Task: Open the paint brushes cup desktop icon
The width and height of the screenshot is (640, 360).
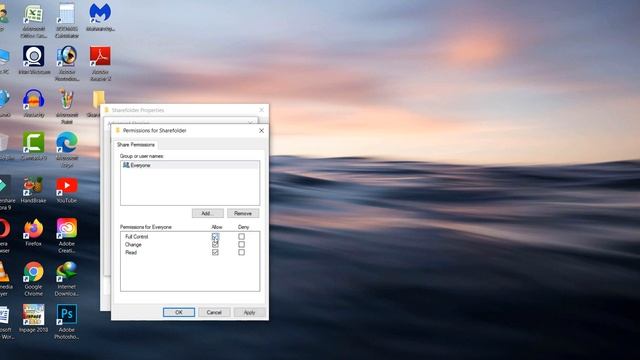Action: pyautogui.click(x=67, y=106)
